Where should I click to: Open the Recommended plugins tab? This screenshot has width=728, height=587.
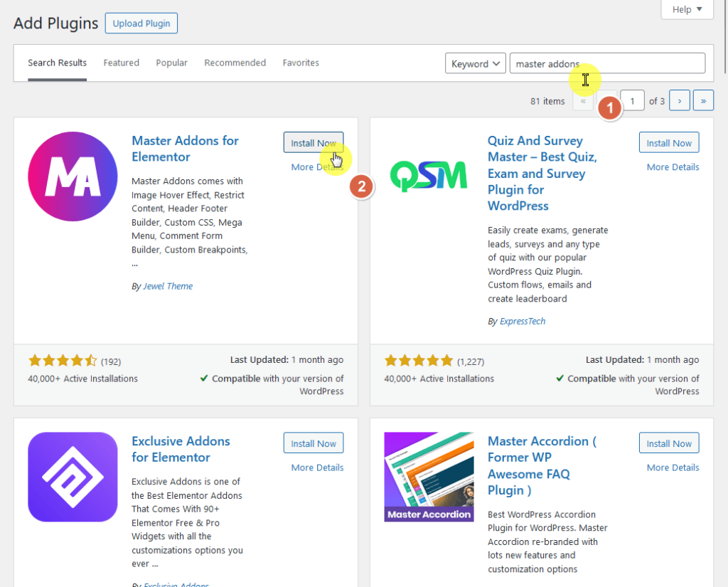click(235, 63)
